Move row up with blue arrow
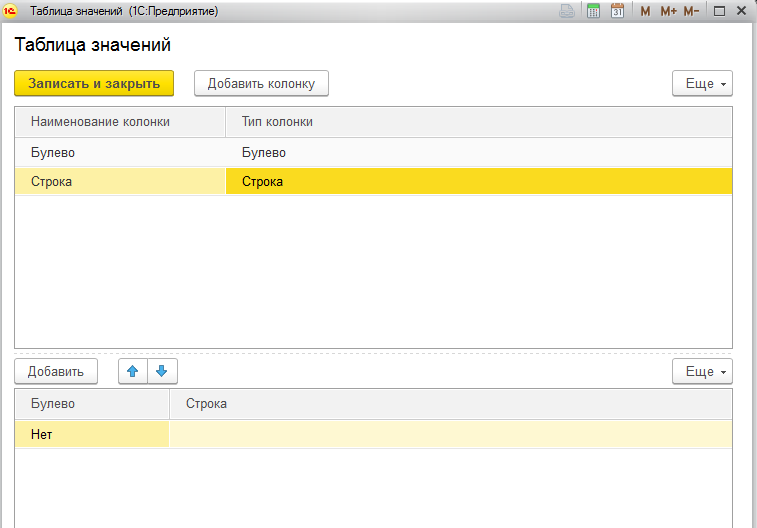 pyautogui.click(x=133, y=371)
